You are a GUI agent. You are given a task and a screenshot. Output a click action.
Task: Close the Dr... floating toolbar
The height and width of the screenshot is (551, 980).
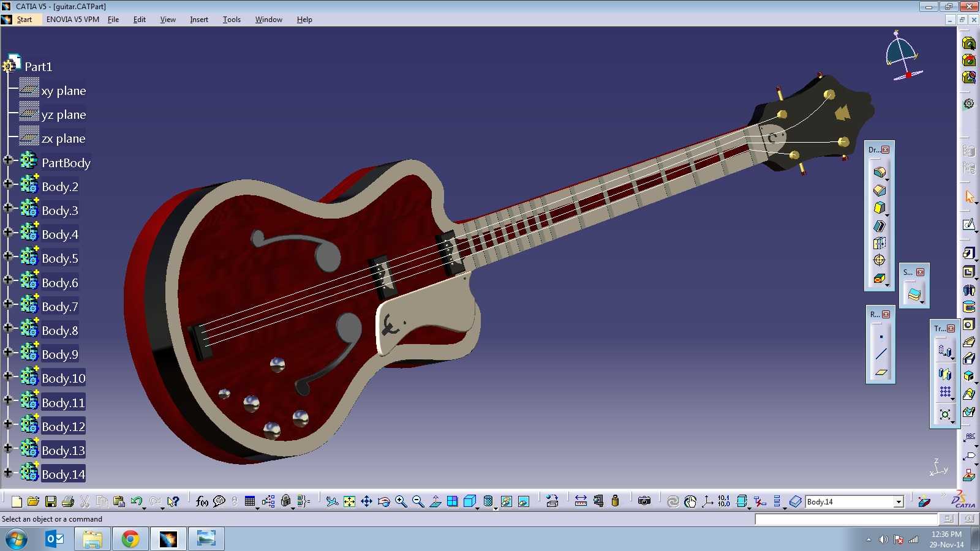885,149
